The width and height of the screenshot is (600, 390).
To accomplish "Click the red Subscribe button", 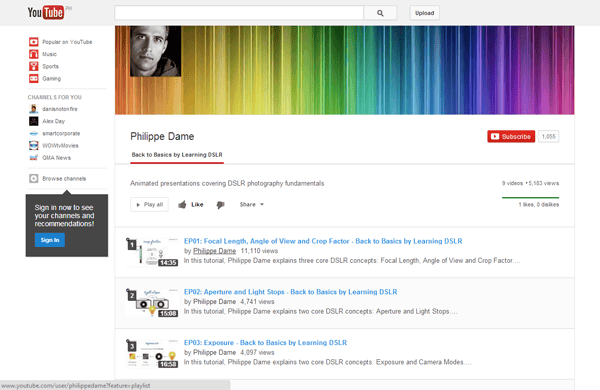I will click(x=511, y=136).
